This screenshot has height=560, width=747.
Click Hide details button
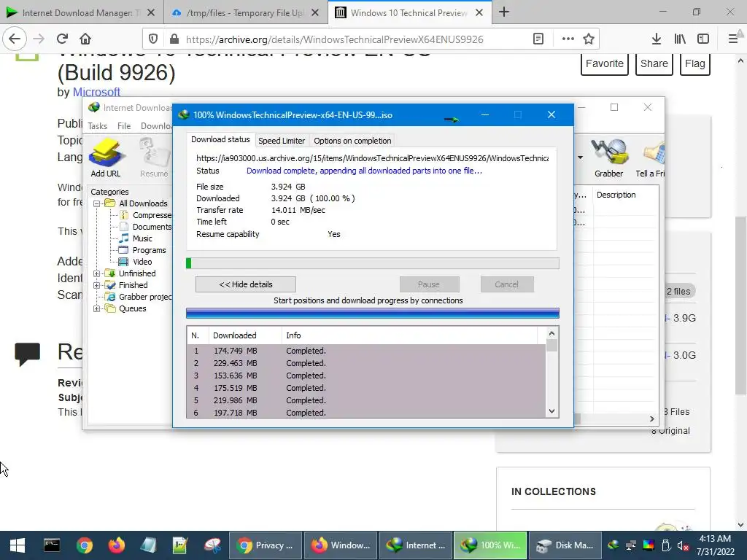click(x=246, y=284)
